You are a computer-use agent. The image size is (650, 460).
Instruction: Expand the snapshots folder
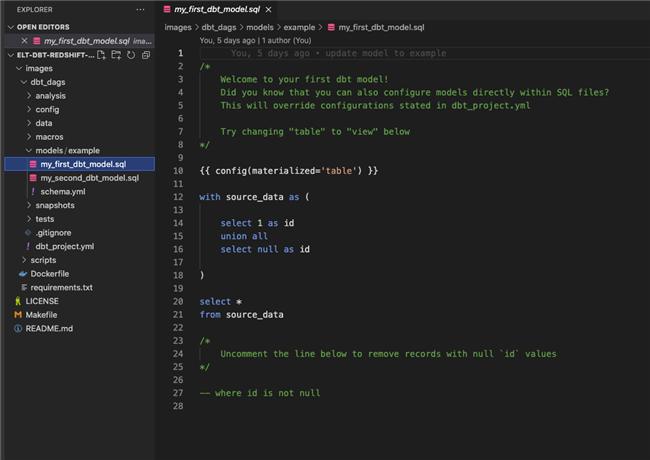[x=55, y=205]
